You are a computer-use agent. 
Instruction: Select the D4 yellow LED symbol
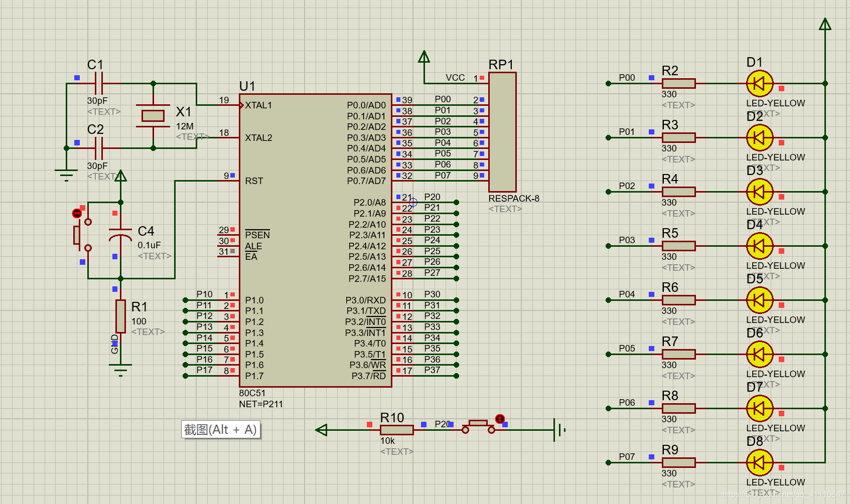coord(760,246)
